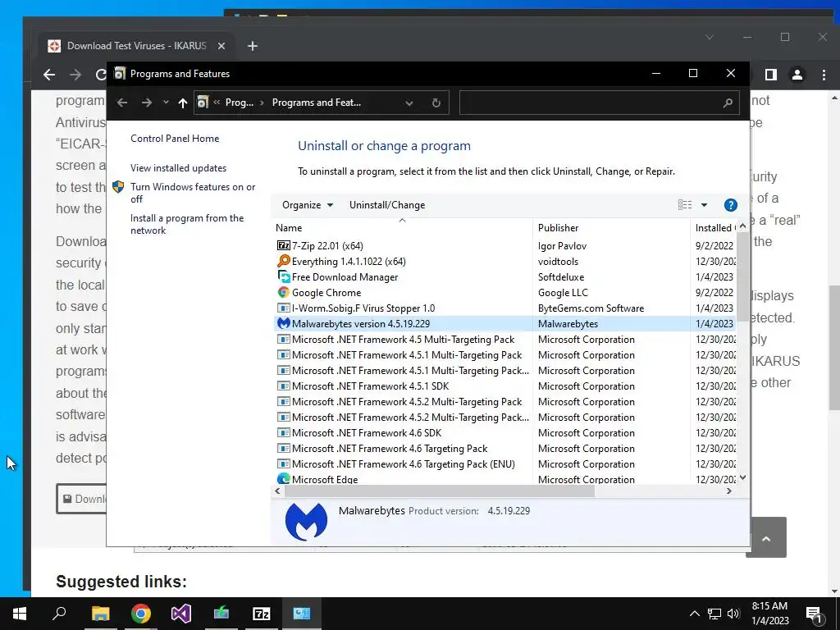Click the Prog... breadcrumb in address bar
840x630 pixels.
[x=239, y=103]
